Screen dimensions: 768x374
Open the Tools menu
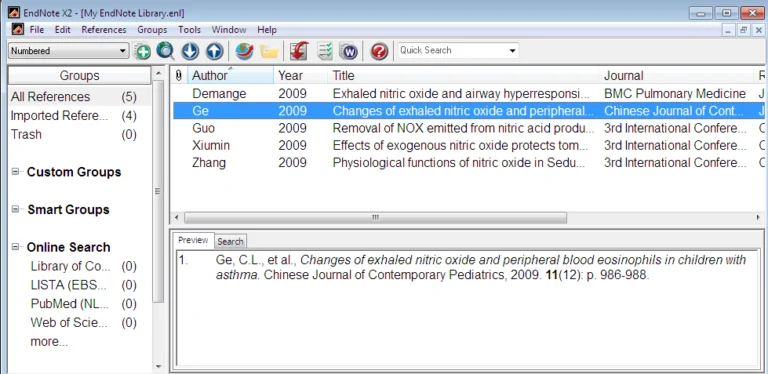190,30
